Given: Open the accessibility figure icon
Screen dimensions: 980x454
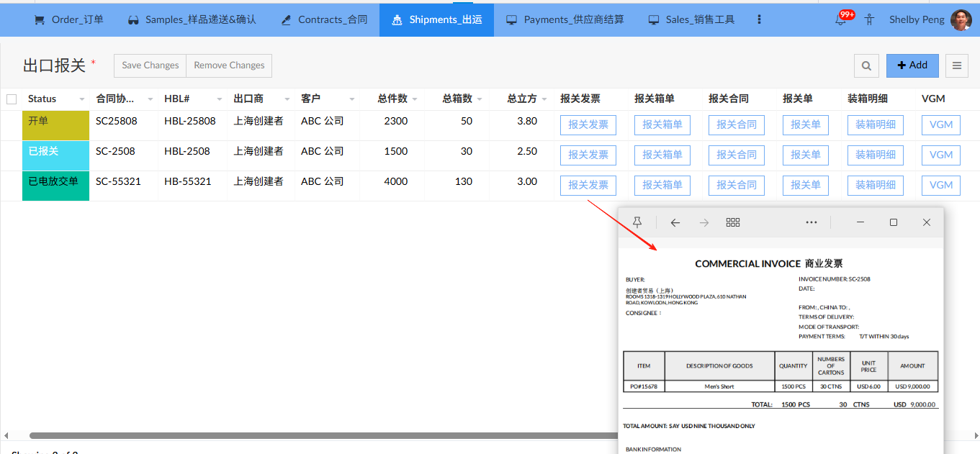Looking at the screenshot, I should (869, 20).
